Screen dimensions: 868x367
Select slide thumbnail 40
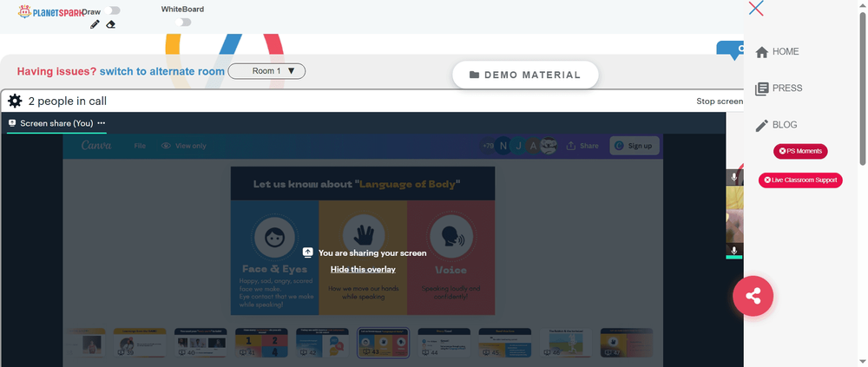(x=201, y=343)
